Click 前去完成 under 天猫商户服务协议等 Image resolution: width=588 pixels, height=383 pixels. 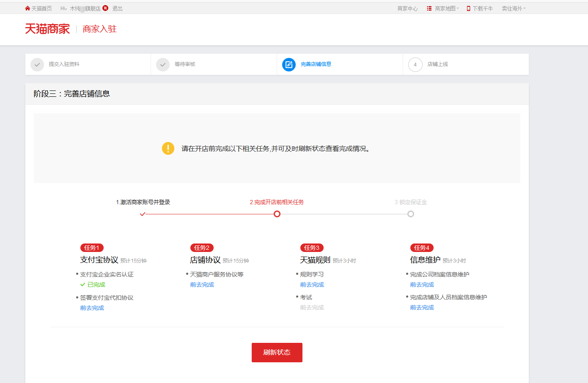click(x=202, y=285)
